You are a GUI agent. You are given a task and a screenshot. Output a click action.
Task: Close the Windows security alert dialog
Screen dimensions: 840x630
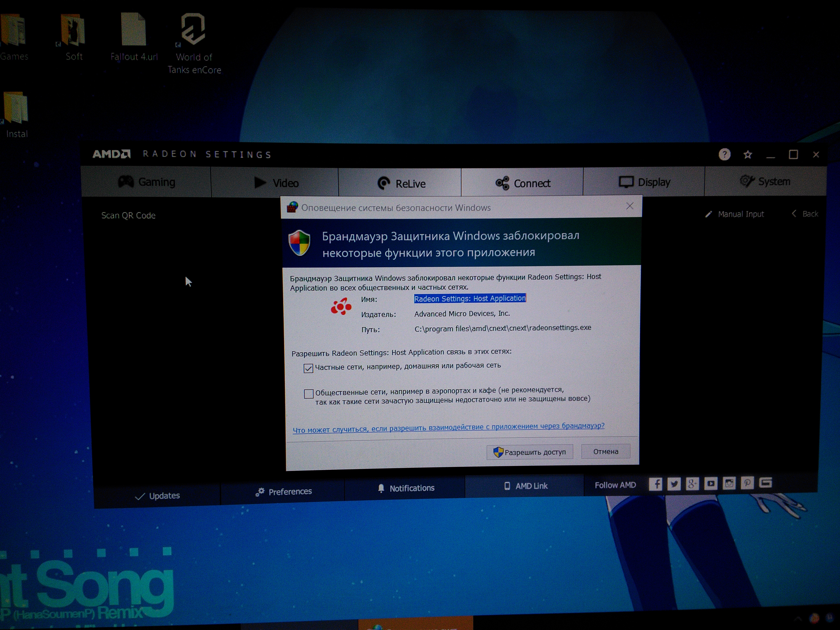tap(630, 206)
